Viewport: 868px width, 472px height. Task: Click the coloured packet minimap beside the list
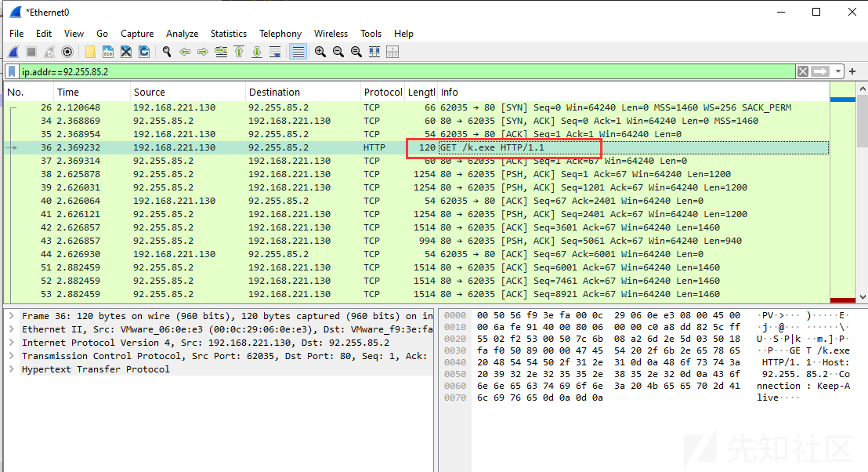click(842, 192)
